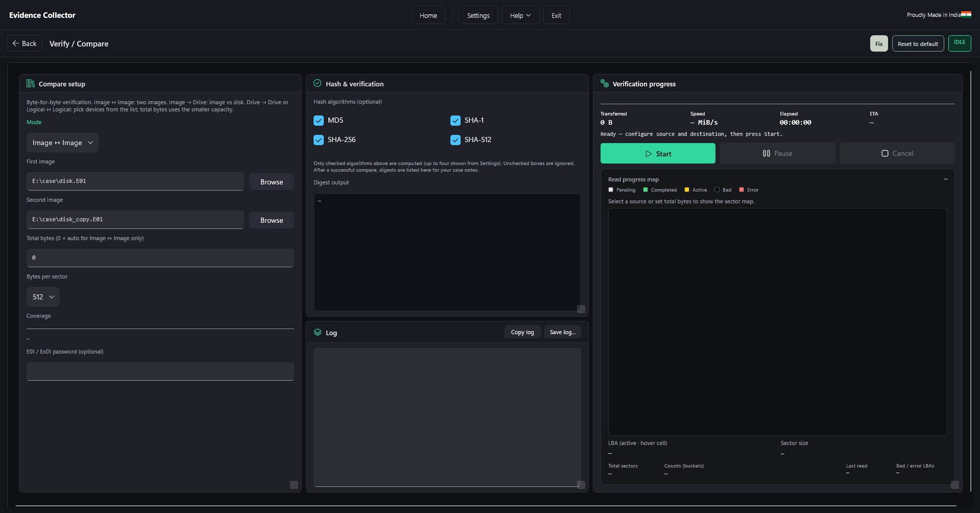Click inside the Digest output area
Image resolution: width=980 pixels, height=513 pixels.
pyautogui.click(x=447, y=252)
